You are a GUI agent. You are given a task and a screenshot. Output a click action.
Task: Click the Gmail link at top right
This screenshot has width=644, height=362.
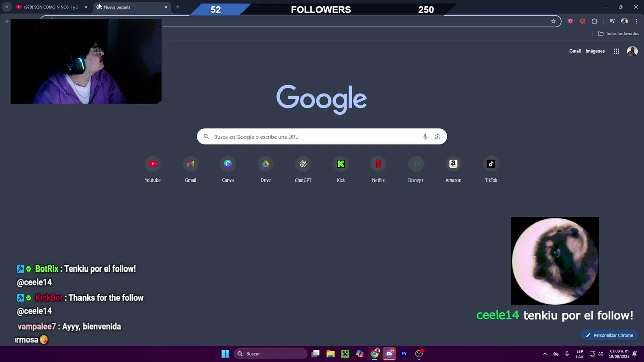pos(575,51)
